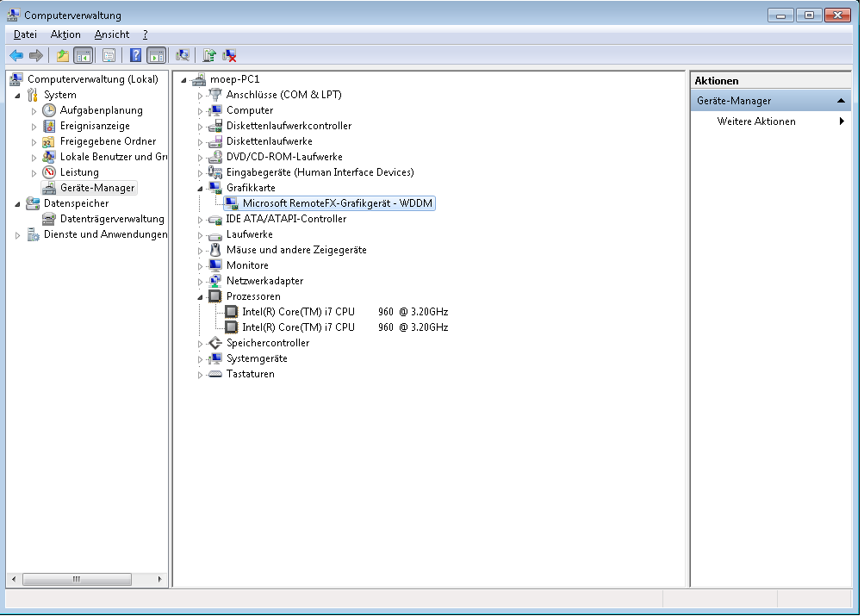Expand the Netzwerkadapter node
Screen dimensions: 864x616
(201, 282)
